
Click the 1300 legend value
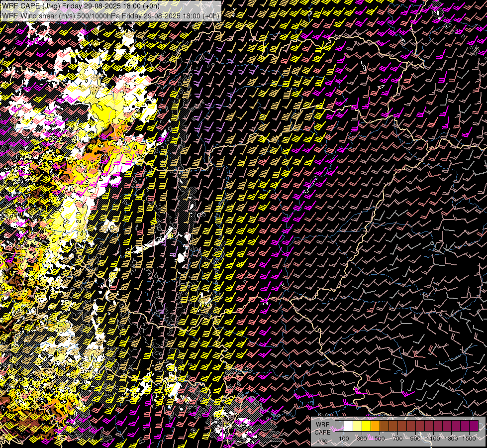tap(451, 439)
